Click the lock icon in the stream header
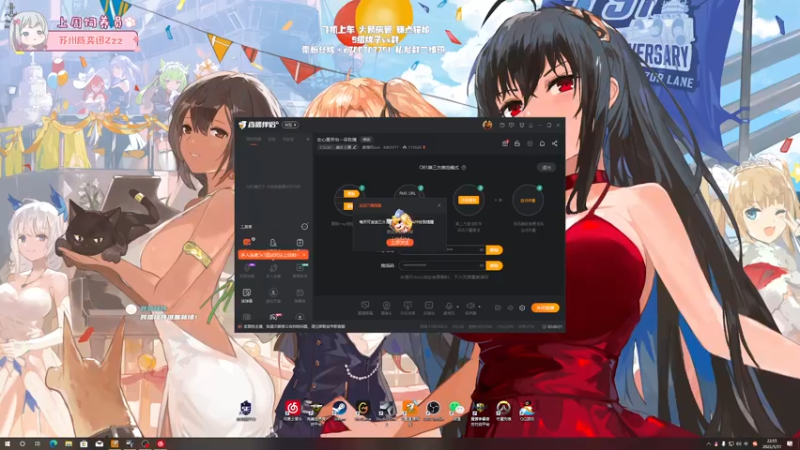800x450 pixels. tap(517, 144)
